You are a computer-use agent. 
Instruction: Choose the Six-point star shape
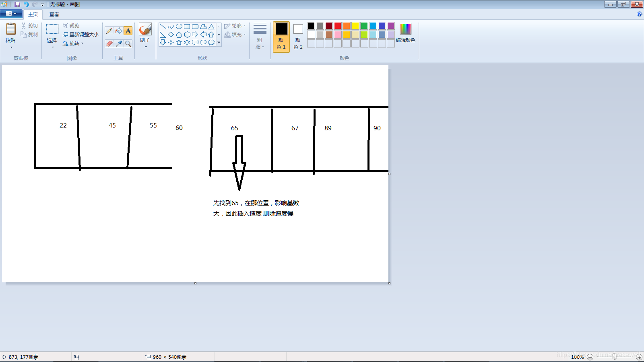pos(187,42)
